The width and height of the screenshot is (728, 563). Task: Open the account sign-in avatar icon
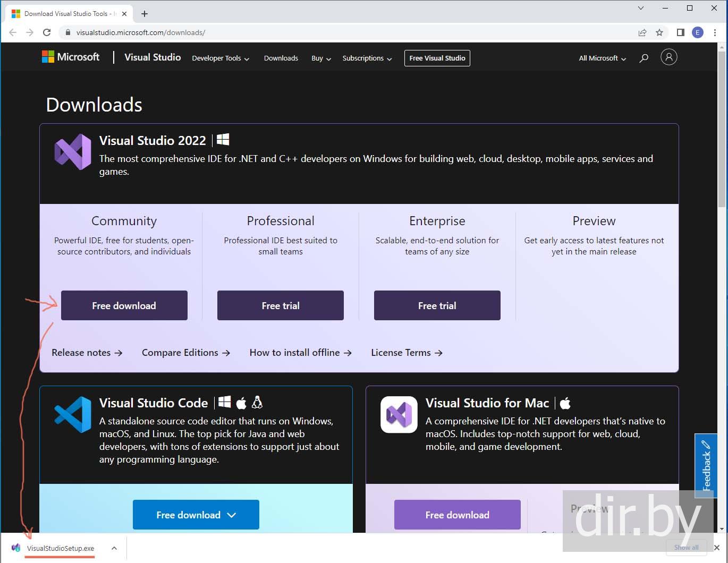[x=668, y=57]
